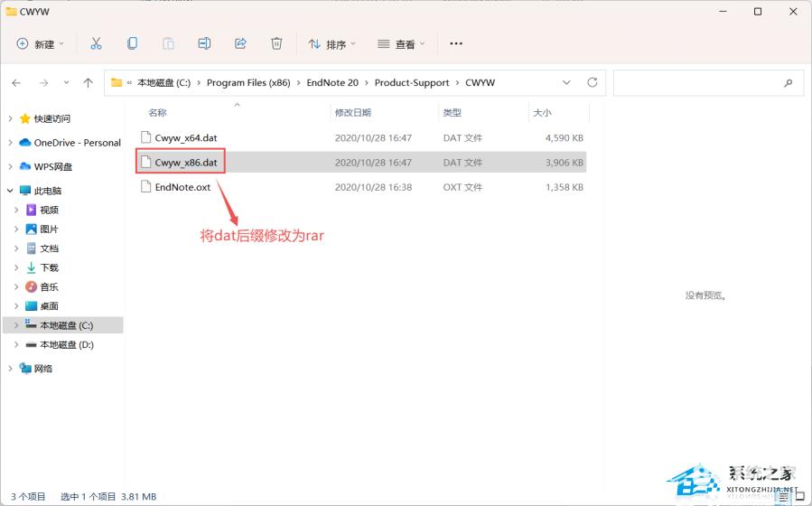Screen dimensions: 812x506
Task: Refresh the current folder view
Action: click(593, 82)
